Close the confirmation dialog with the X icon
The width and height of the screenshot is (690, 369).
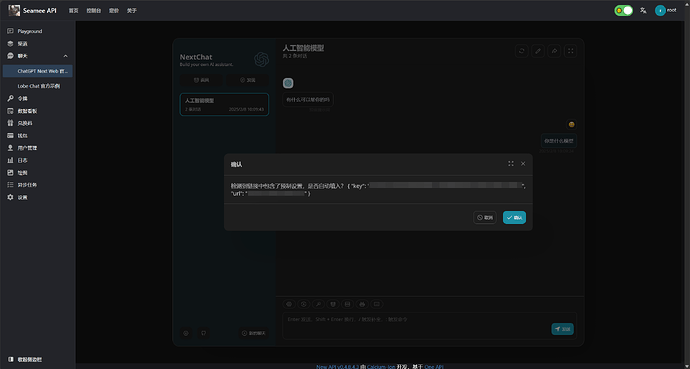[x=523, y=164]
